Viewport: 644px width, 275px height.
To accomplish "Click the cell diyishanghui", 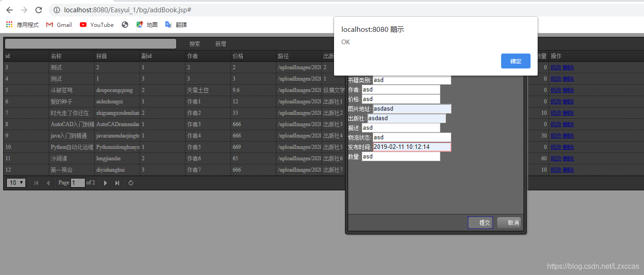I will pos(110,170).
